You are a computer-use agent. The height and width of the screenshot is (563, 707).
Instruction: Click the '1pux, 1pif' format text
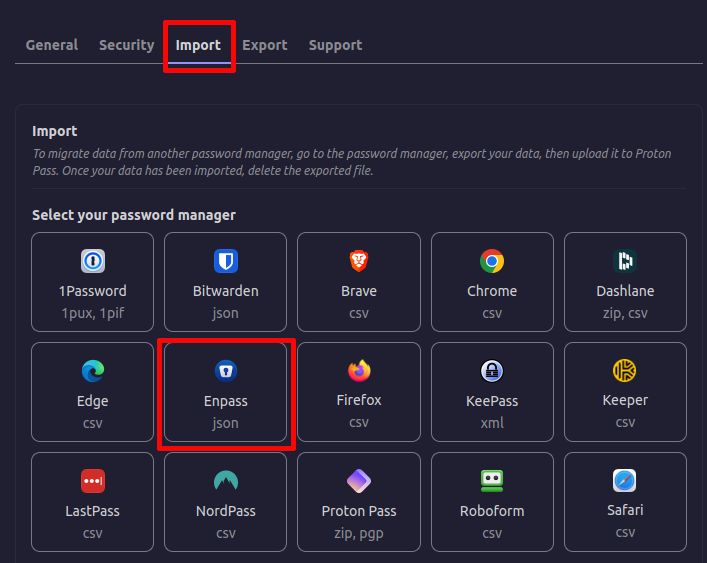(92, 313)
